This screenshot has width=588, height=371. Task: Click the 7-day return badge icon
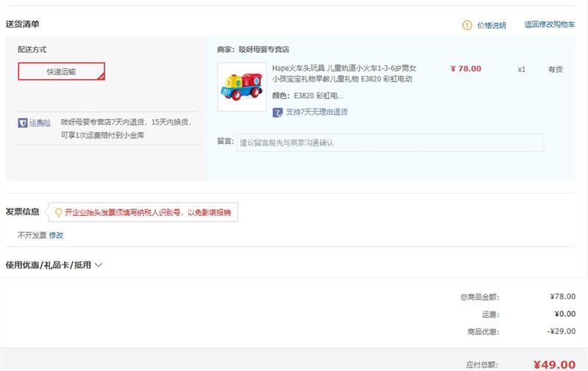coord(277,112)
